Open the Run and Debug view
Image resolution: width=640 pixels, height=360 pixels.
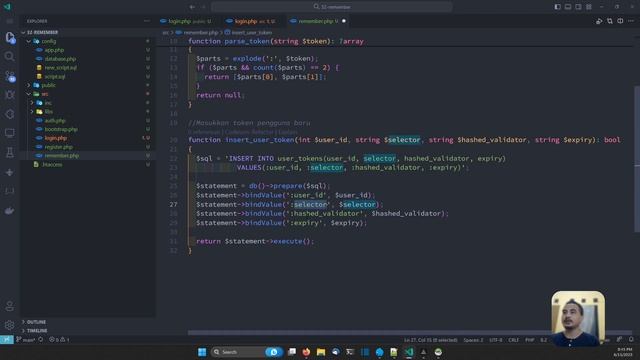[x=9, y=95]
